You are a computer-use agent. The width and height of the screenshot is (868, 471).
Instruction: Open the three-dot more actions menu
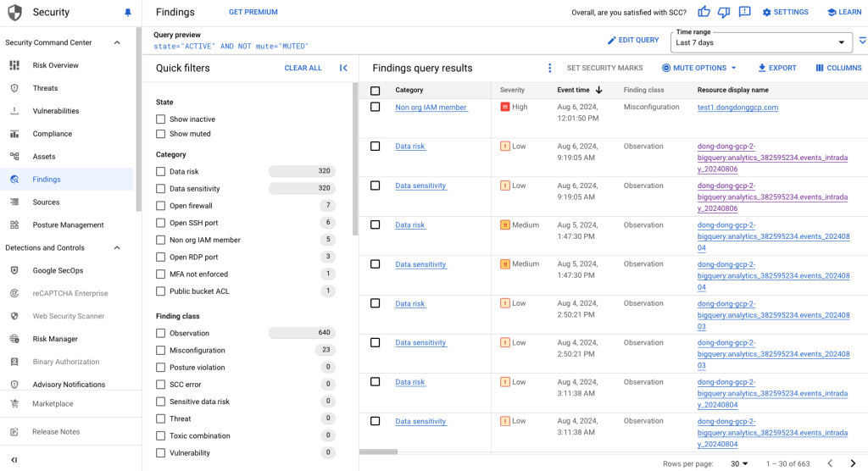pyautogui.click(x=549, y=68)
